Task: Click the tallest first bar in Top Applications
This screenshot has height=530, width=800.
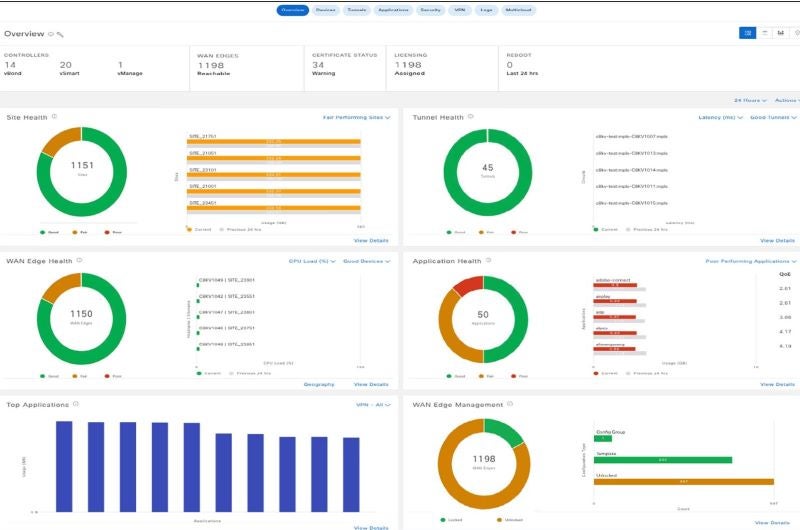Action: point(64,466)
